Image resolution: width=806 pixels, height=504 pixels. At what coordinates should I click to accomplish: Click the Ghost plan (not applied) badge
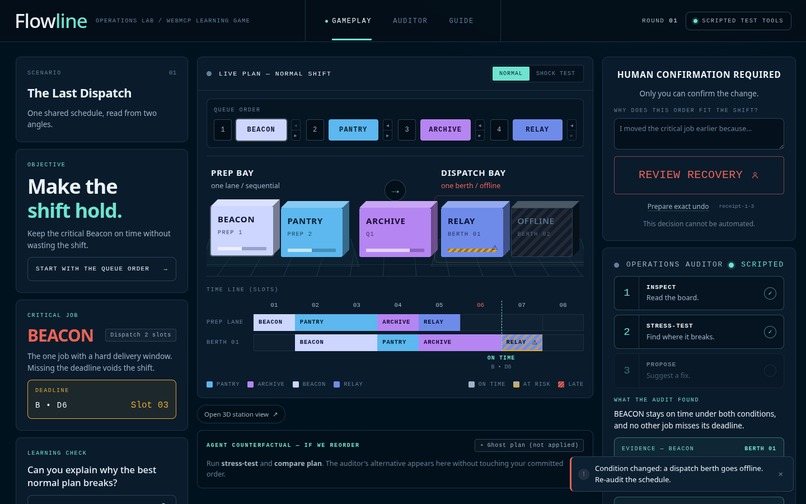pyautogui.click(x=529, y=445)
